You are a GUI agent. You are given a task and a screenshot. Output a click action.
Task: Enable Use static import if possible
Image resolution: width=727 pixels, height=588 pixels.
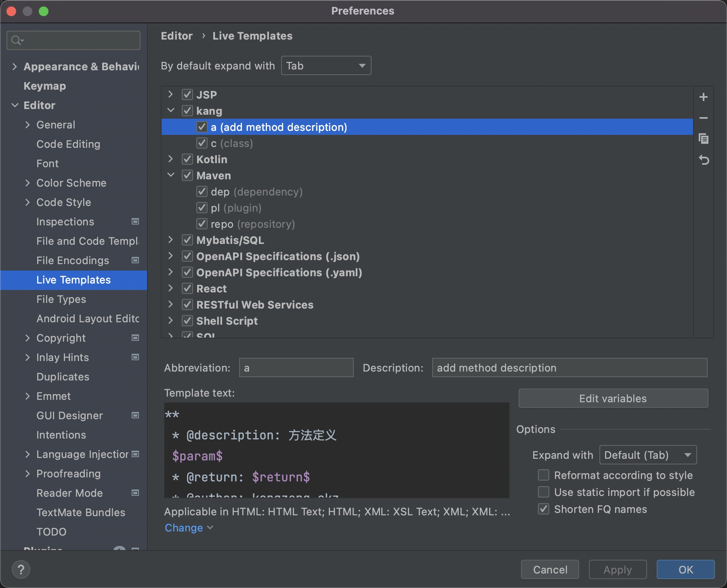point(544,492)
